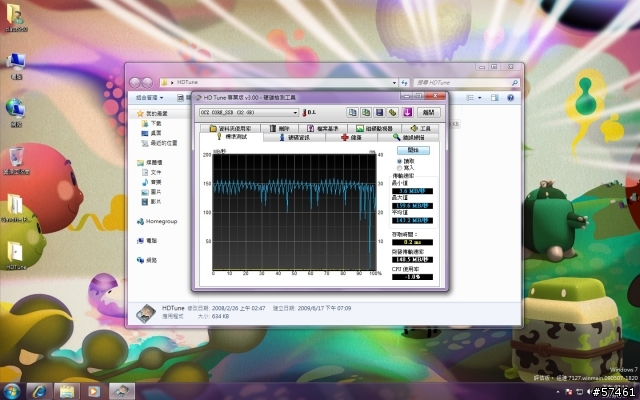Click the Exit button in HD Tune toolbar
Viewport: 640px width, 400px height.
429,112
